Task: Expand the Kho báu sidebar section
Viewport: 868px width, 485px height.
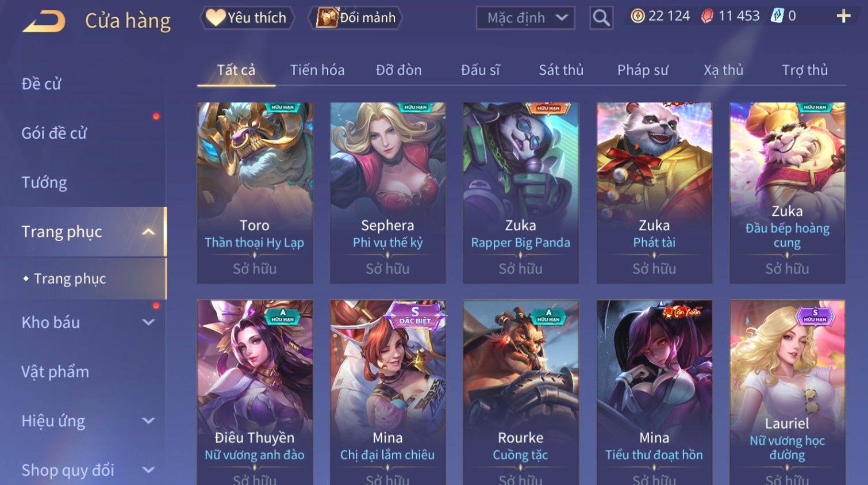Action: point(148,322)
